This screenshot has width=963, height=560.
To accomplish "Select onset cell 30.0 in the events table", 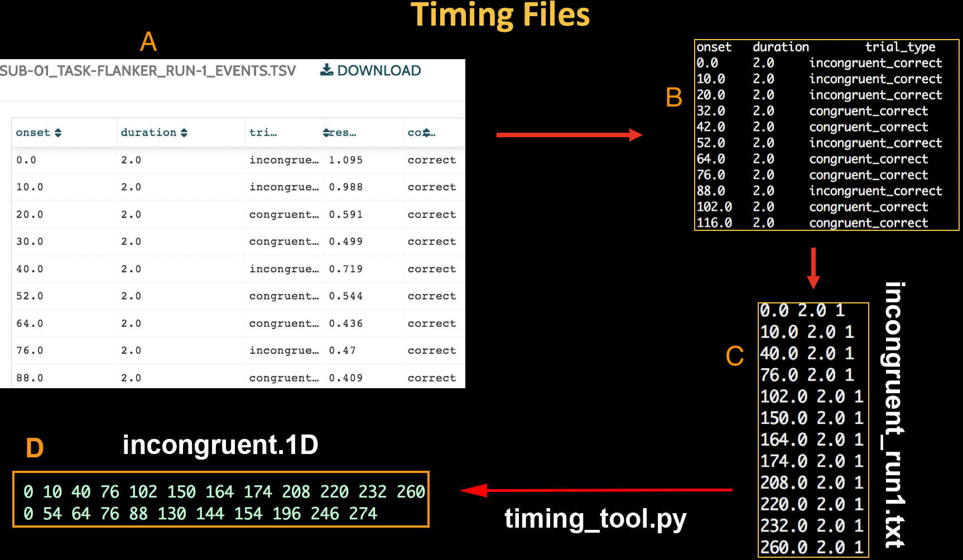I will click(30, 242).
